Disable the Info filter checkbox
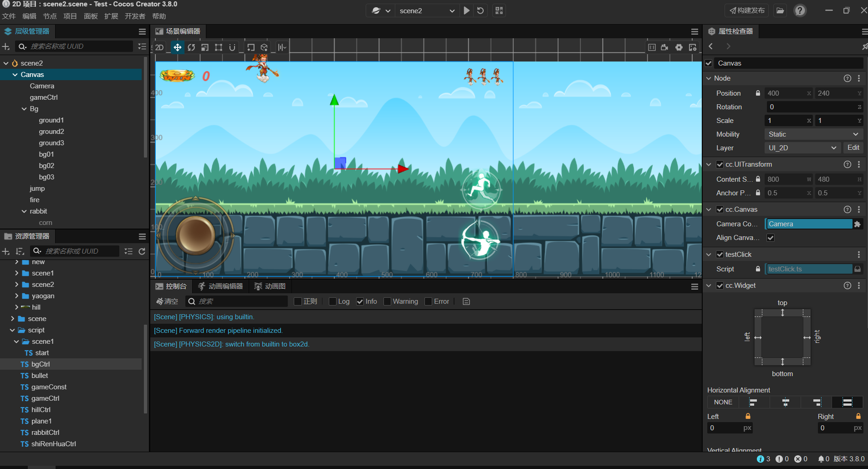Screen dimensions: 868x469 point(360,301)
